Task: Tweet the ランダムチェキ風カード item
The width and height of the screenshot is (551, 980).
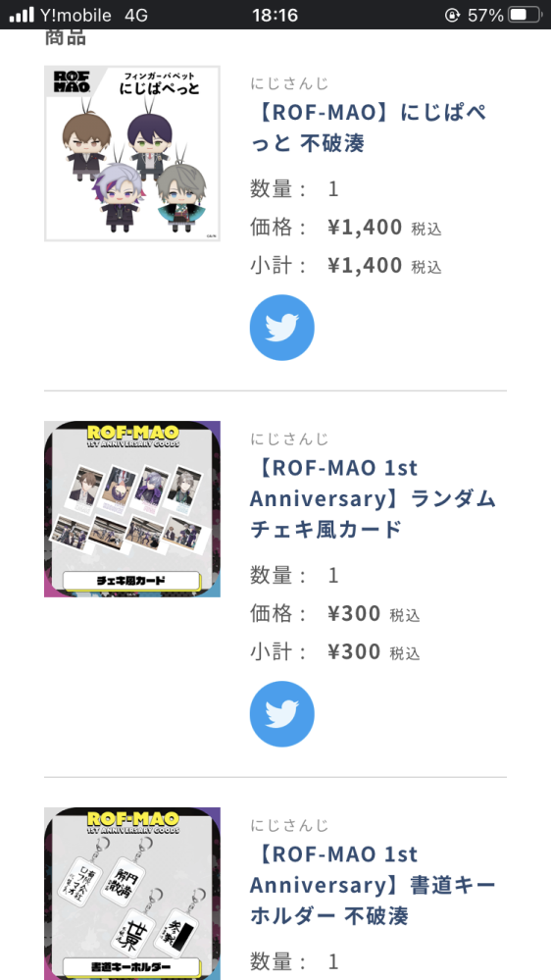Action: tap(281, 714)
